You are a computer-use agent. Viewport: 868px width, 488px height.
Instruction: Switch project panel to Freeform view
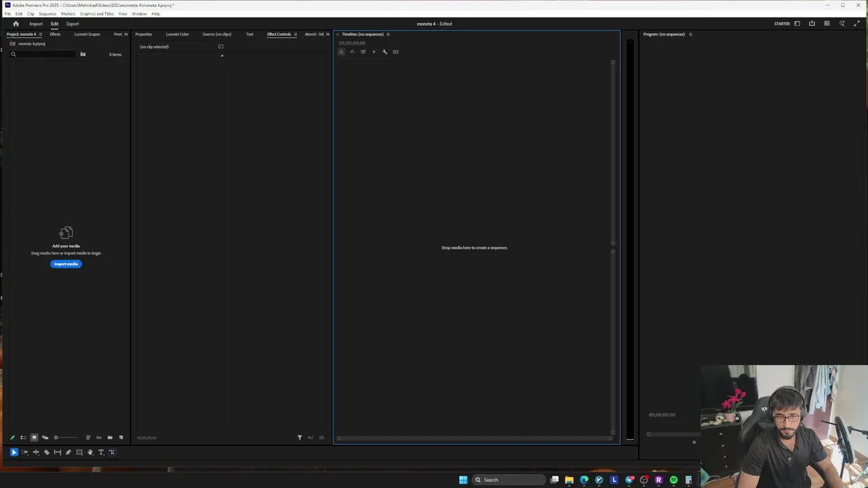(45, 437)
